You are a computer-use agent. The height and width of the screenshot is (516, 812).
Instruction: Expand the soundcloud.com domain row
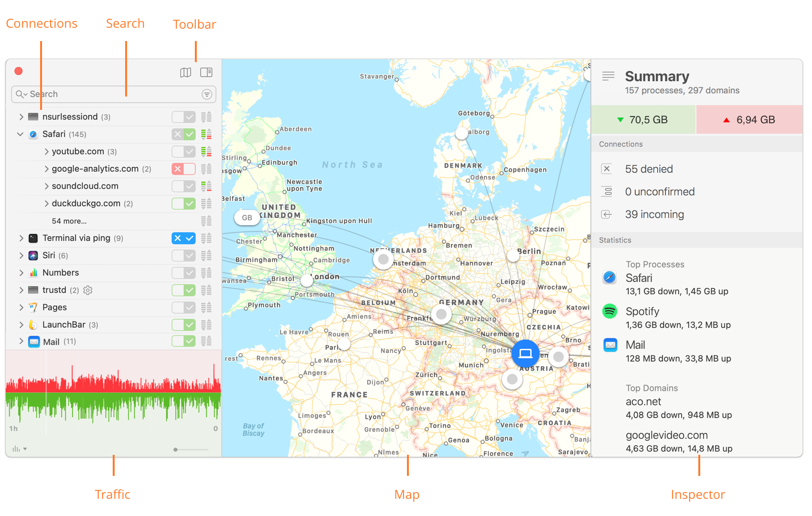coord(46,186)
